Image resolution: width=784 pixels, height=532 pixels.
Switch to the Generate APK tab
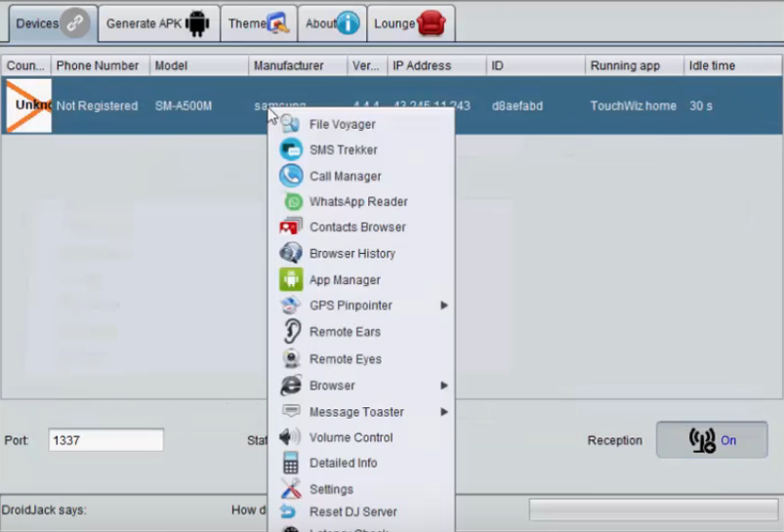point(159,23)
